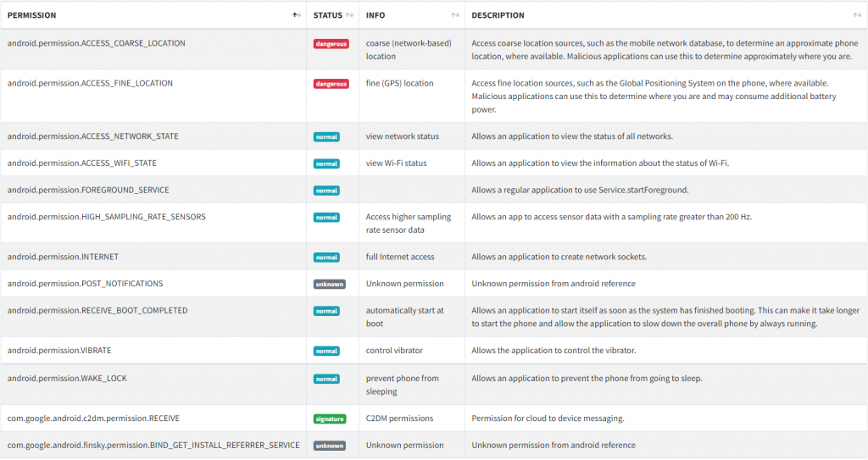Image resolution: width=868 pixels, height=460 pixels.
Task: Click description 'create network sockets' text
Action: (x=559, y=257)
